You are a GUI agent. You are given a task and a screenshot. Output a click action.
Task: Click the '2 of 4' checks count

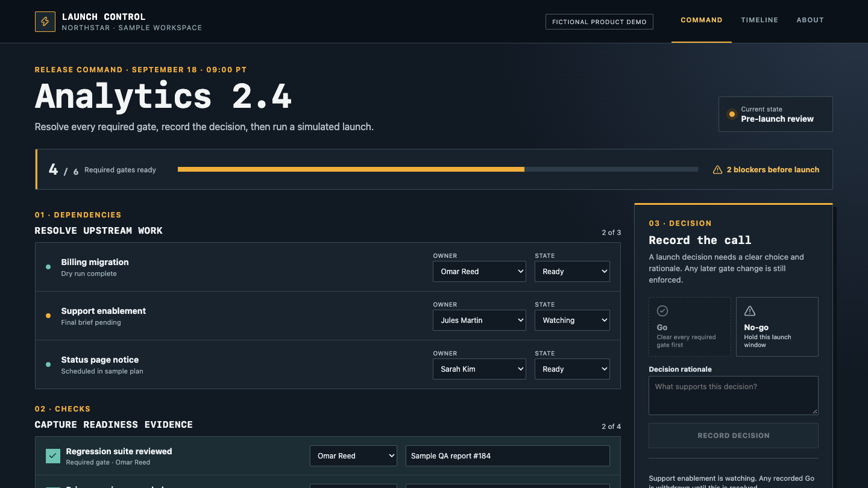(x=611, y=426)
